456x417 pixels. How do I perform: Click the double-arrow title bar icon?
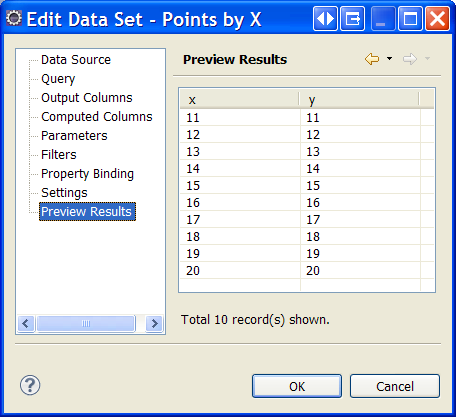(325, 19)
